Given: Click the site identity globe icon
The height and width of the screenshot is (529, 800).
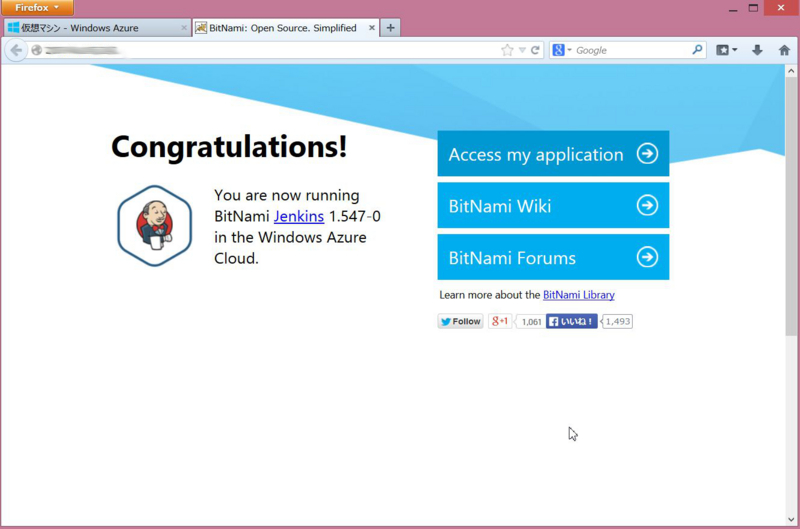Looking at the screenshot, I should (36, 50).
